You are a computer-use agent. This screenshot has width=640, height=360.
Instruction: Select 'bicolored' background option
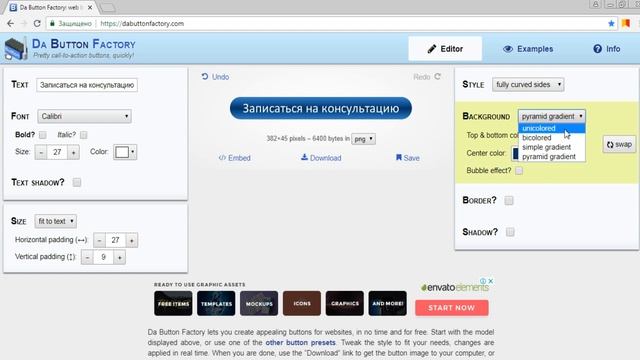(551, 138)
